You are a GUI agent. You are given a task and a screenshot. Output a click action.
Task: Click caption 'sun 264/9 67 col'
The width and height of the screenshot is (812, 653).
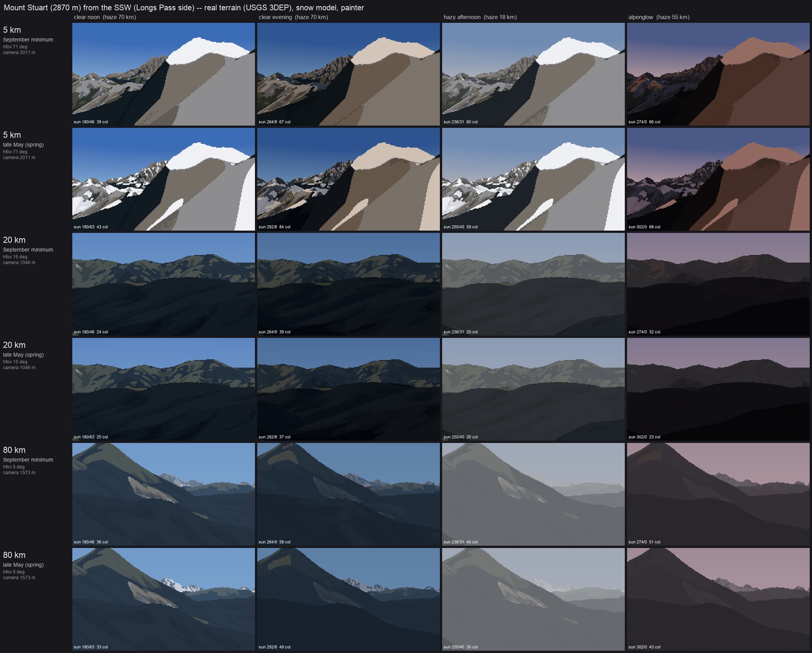tap(274, 122)
